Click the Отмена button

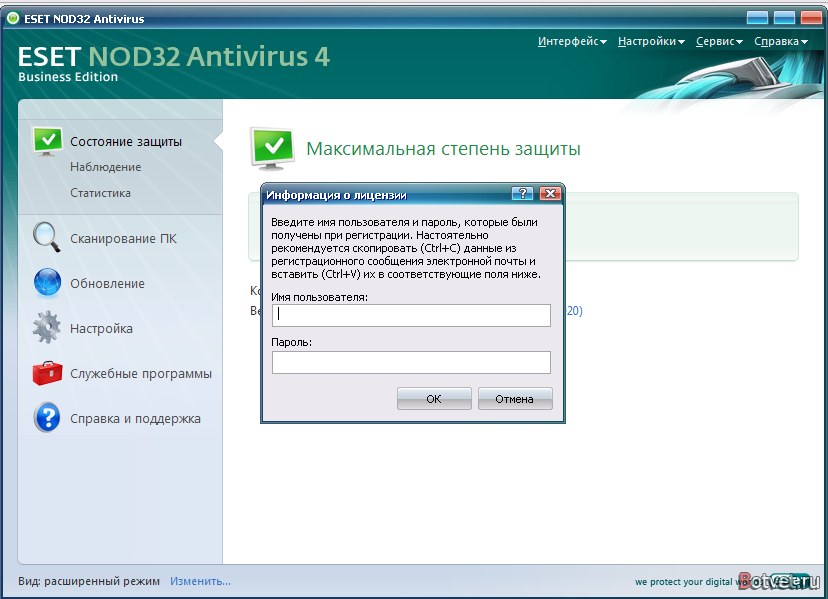515,399
